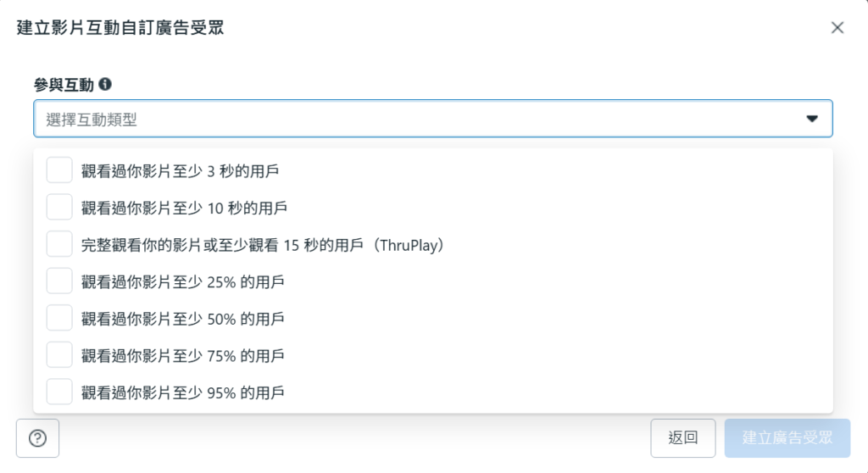The image size is (868, 473).
Task: Pick the option text 觀看過你影片至少 75% 的用戶
Action: (x=183, y=355)
